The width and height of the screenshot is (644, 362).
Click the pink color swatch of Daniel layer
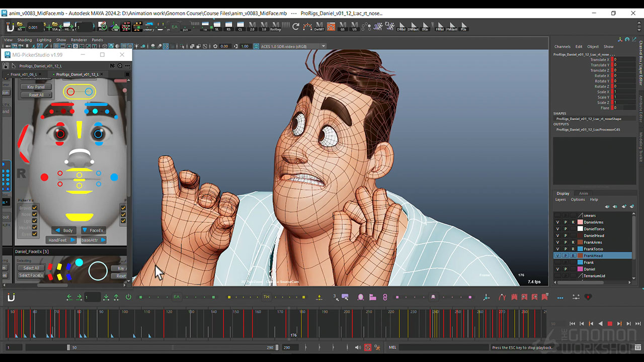[580, 269]
